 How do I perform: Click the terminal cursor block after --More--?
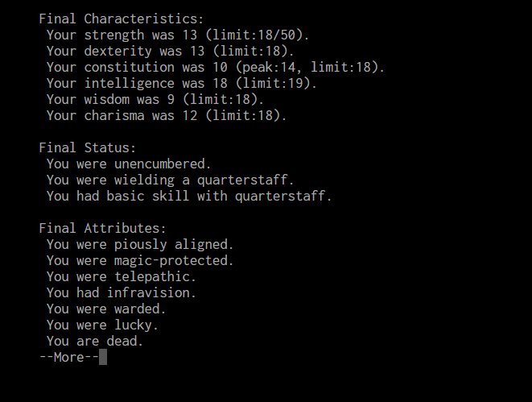point(103,357)
